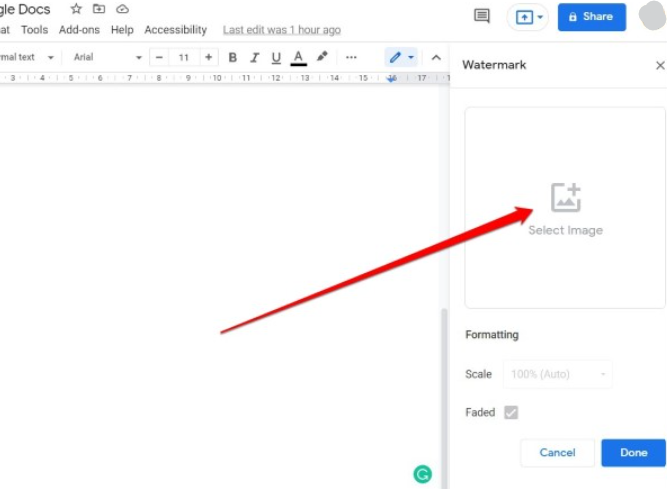667x489 pixels.
Task: Click the Done button
Action: [x=633, y=452]
